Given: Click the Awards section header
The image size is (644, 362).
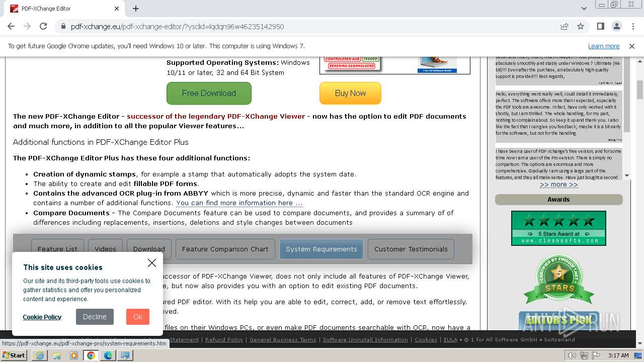Looking at the screenshot, I should [558, 200].
